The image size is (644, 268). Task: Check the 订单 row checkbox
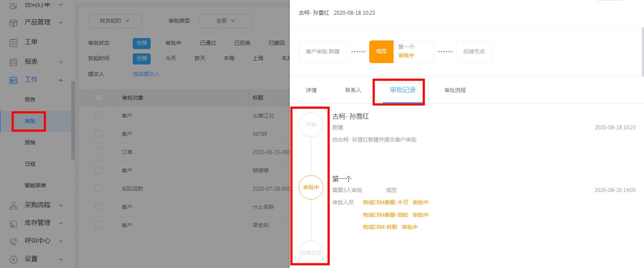tap(99, 152)
